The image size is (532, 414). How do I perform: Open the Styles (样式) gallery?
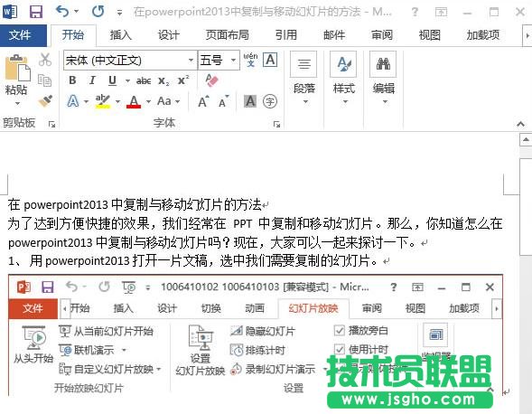click(344, 78)
